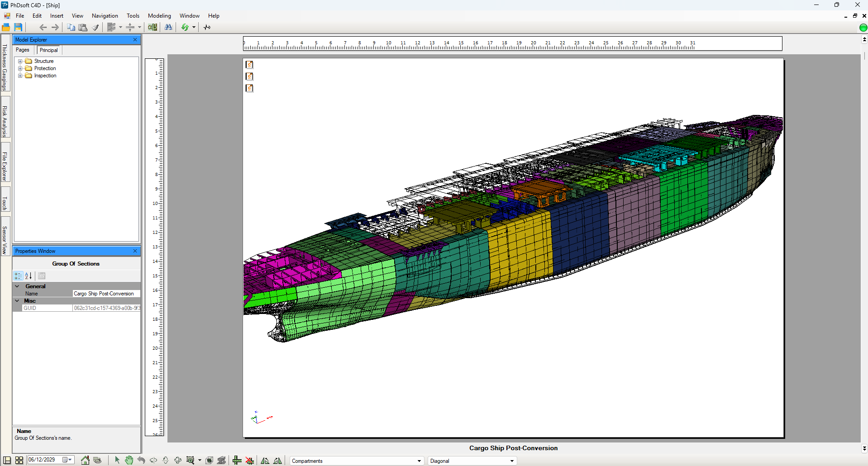The image size is (868, 466).
Task: Select the pointer arrow tool
Action: click(117, 460)
